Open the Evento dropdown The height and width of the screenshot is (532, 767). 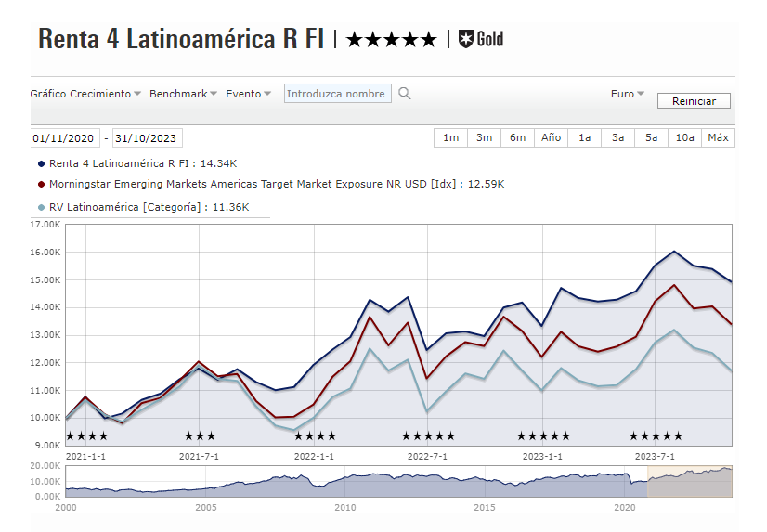248,94
